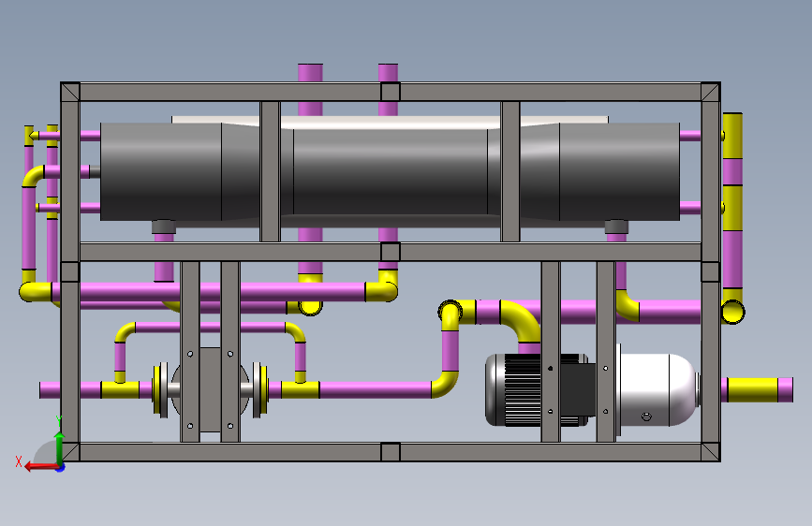Pick the yellow outlet pipe at far right
812x526 pixels.
[x=753, y=390]
